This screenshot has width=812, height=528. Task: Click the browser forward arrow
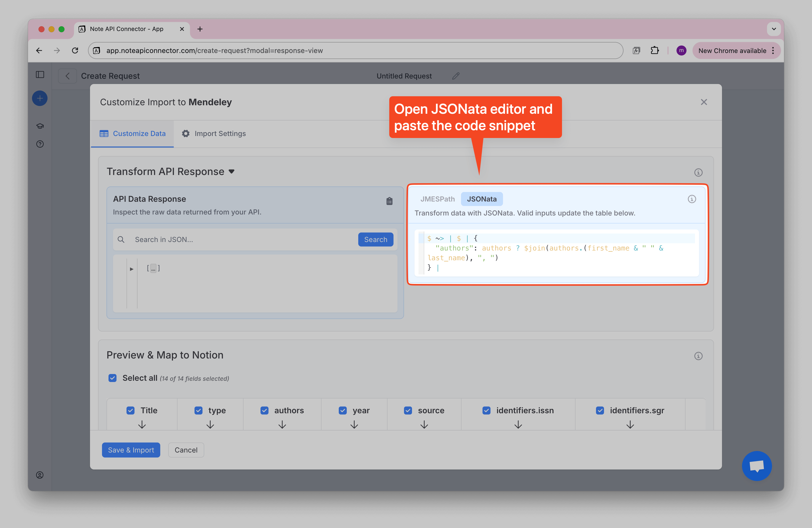[x=57, y=50]
